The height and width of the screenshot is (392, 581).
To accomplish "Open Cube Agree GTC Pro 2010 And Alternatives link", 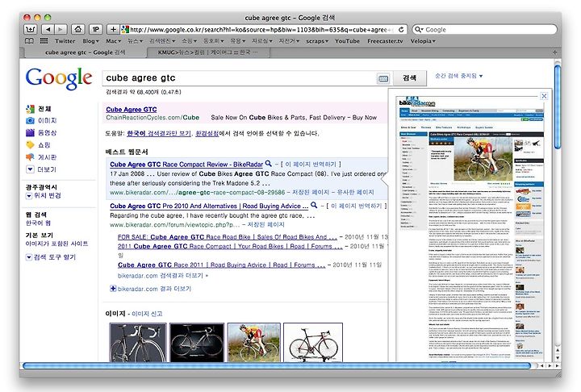I will [209, 206].
